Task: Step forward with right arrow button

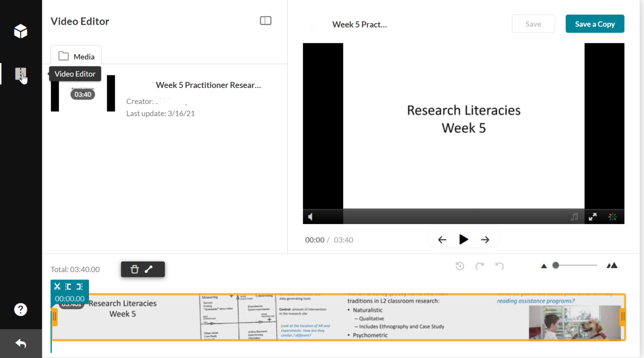Action: pyautogui.click(x=485, y=240)
